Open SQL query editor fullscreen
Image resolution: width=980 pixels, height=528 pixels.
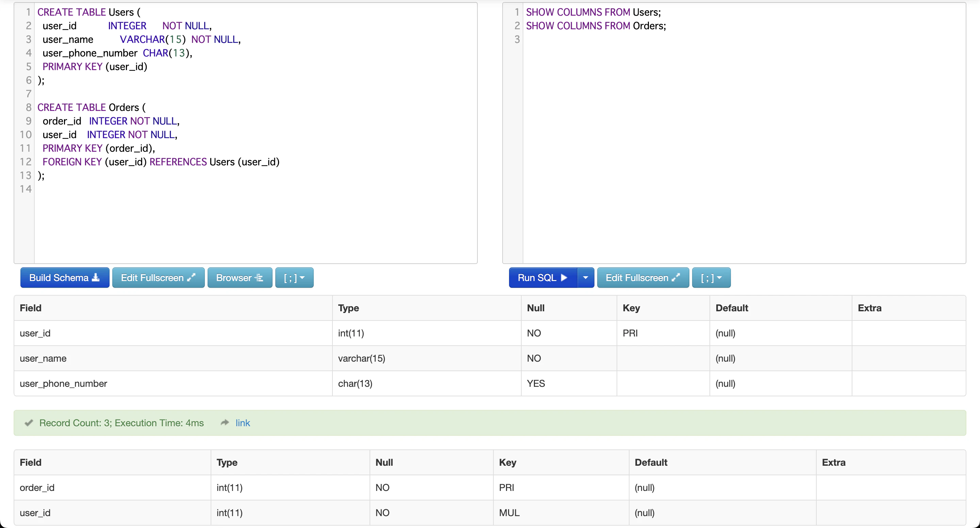pos(642,278)
